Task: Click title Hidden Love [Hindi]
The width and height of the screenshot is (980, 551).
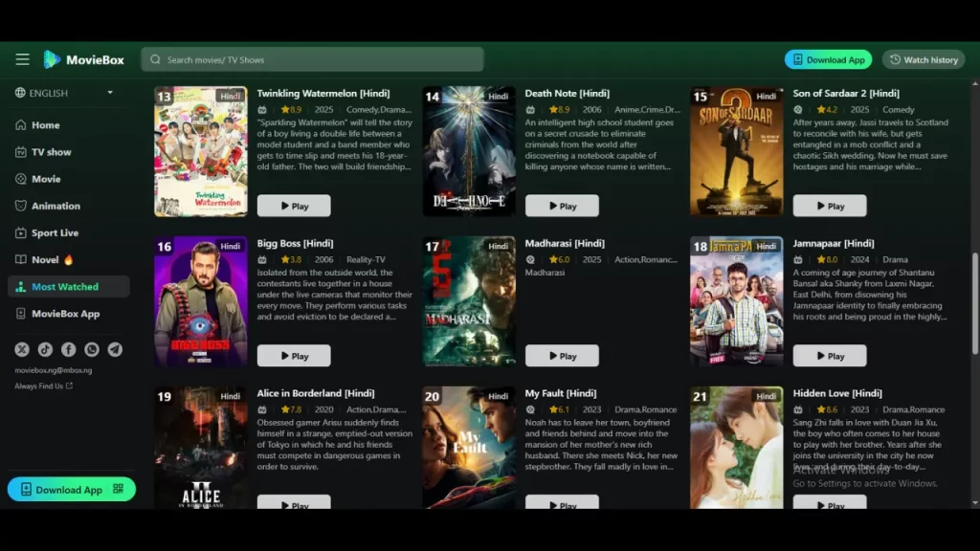Action: point(837,393)
